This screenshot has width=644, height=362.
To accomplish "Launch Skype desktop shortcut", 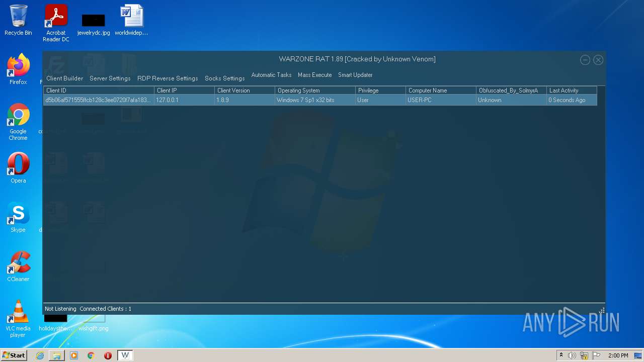I will click(18, 217).
